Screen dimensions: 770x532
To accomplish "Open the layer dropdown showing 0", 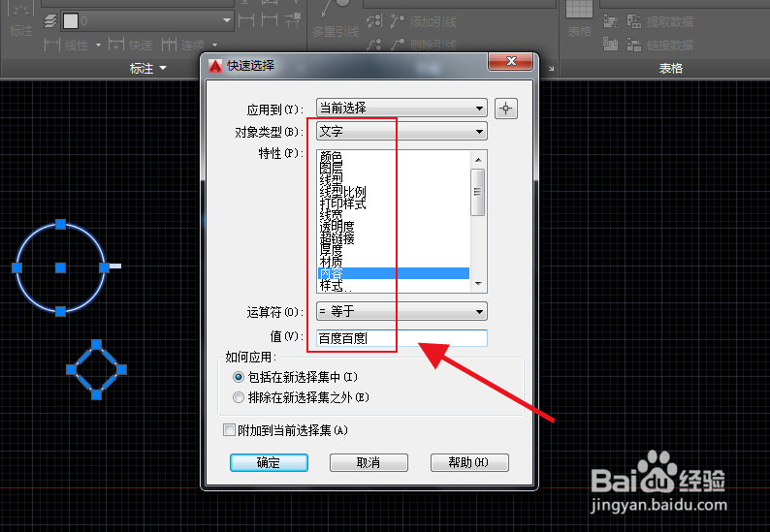I will (x=226, y=20).
